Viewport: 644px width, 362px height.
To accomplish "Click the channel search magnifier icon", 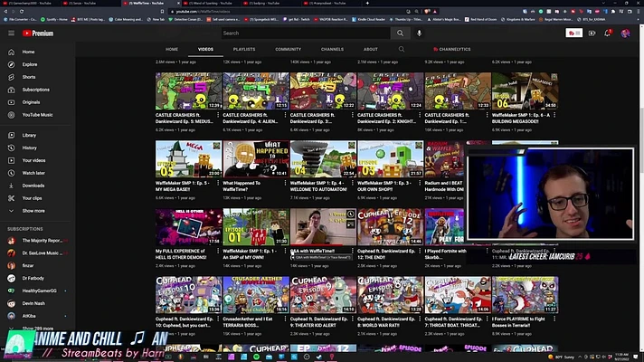I will 402,49.
